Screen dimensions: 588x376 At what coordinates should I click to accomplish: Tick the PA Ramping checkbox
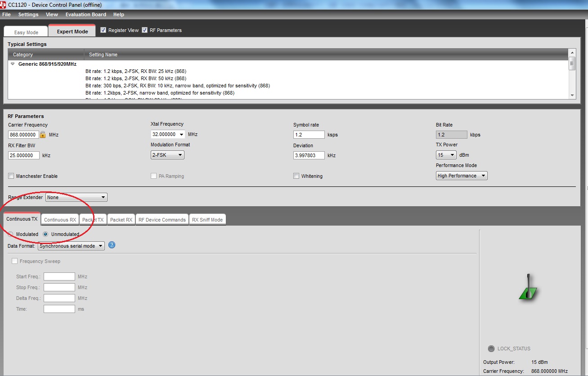pyautogui.click(x=154, y=176)
